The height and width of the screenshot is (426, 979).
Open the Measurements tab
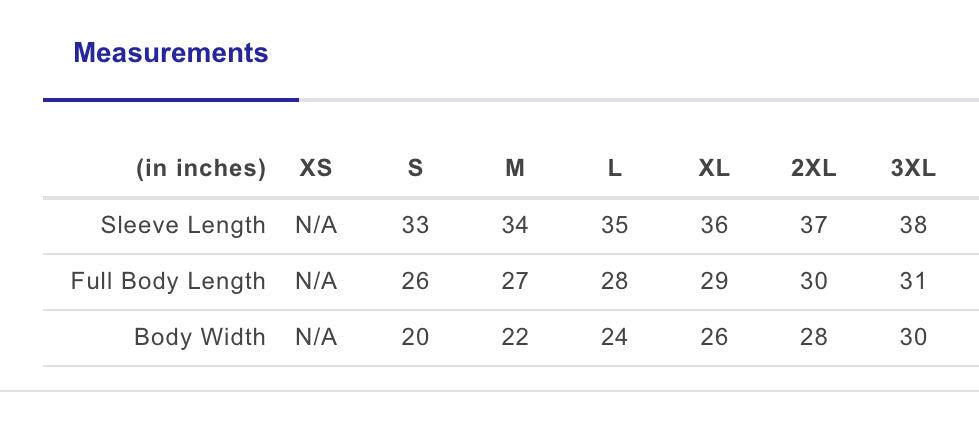(171, 53)
